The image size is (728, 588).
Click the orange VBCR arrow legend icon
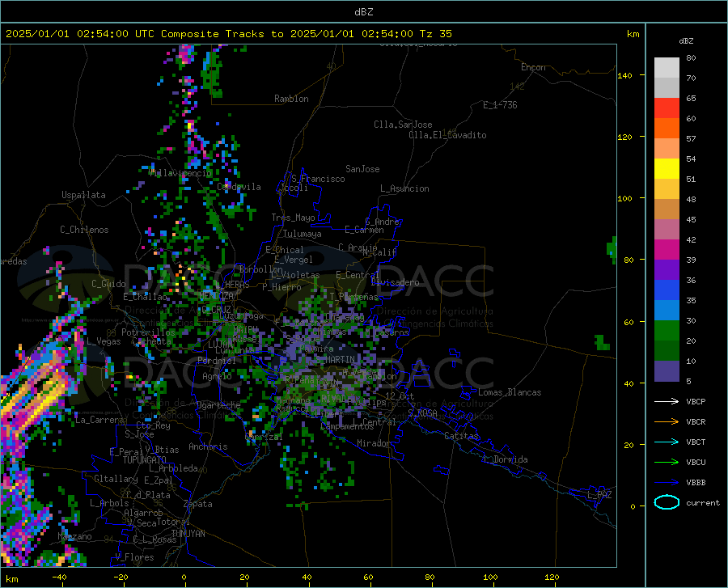click(x=667, y=422)
